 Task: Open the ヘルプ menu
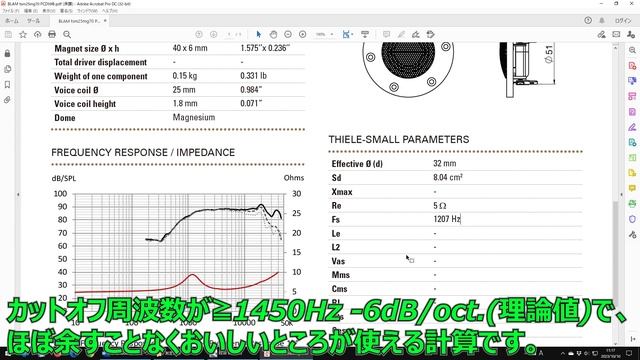(109, 11)
